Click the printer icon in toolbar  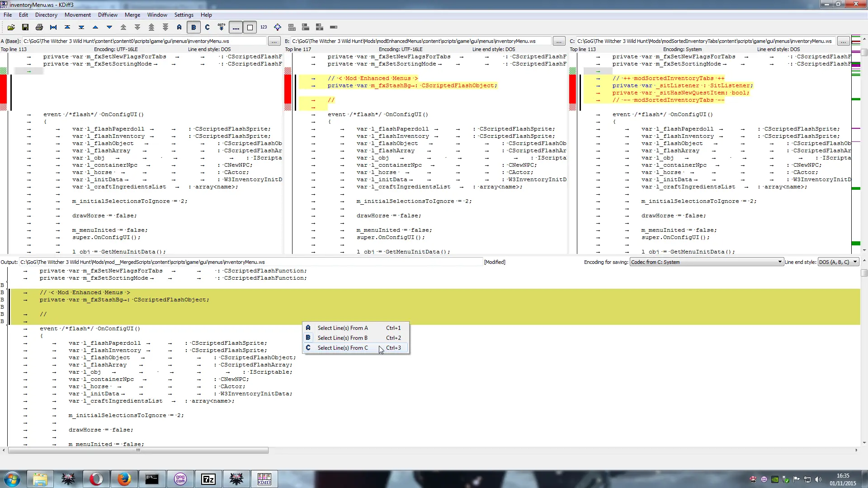click(x=39, y=28)
